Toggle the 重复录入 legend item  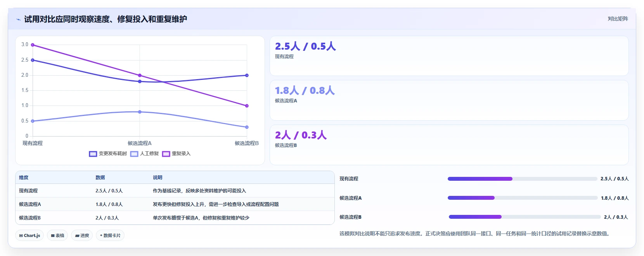(x=177, y=154)
